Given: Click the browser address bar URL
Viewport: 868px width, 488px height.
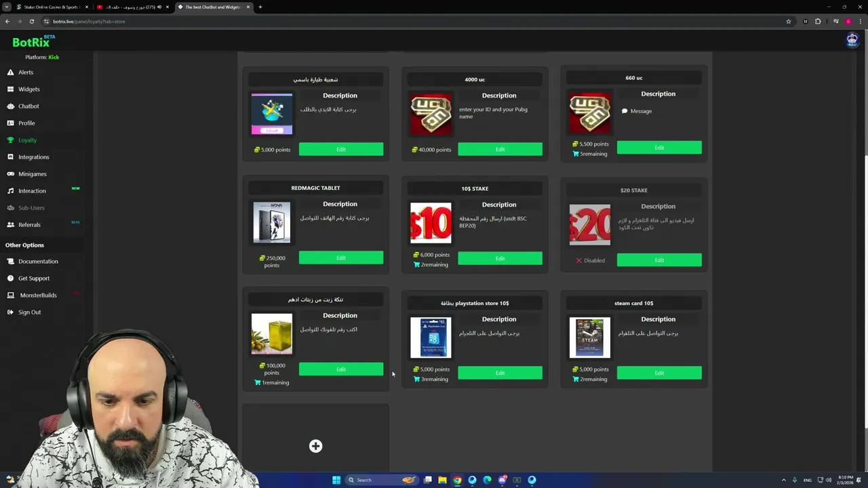Looking at the screenshot, I should pos(89,21).
